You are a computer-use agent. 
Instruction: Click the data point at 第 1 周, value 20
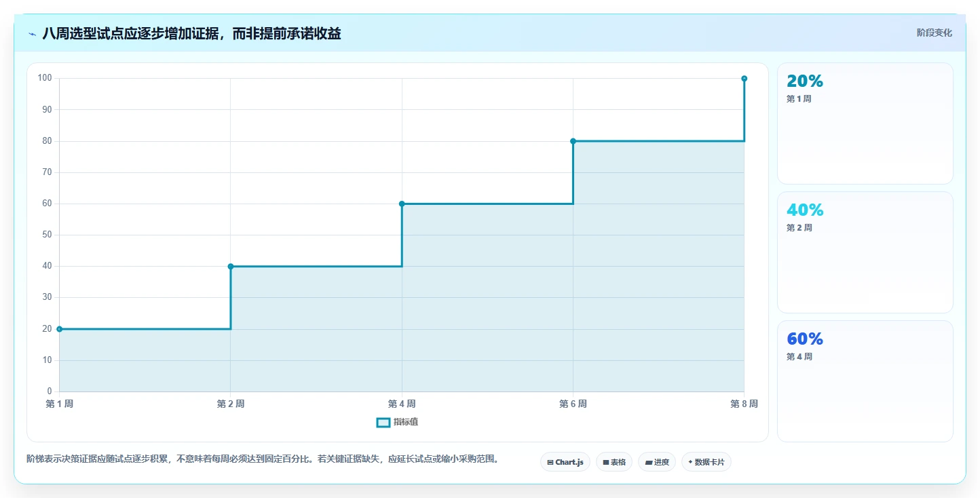pyautogui.click(x=60, y=329)
